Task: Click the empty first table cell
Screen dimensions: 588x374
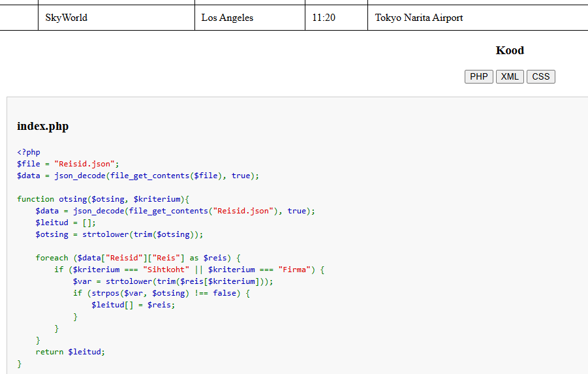Action: (x=19, y=18)
